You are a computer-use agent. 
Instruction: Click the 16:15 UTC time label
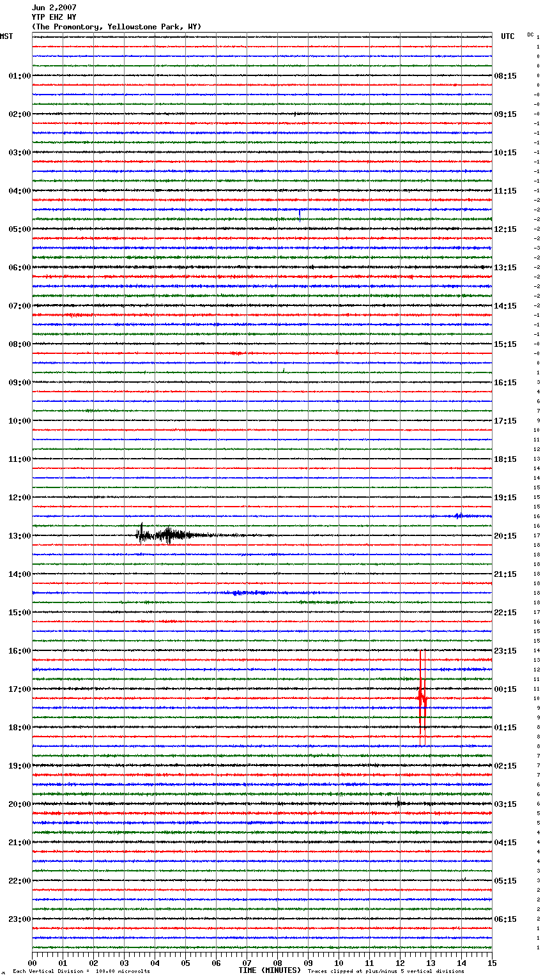pos(505,383)
